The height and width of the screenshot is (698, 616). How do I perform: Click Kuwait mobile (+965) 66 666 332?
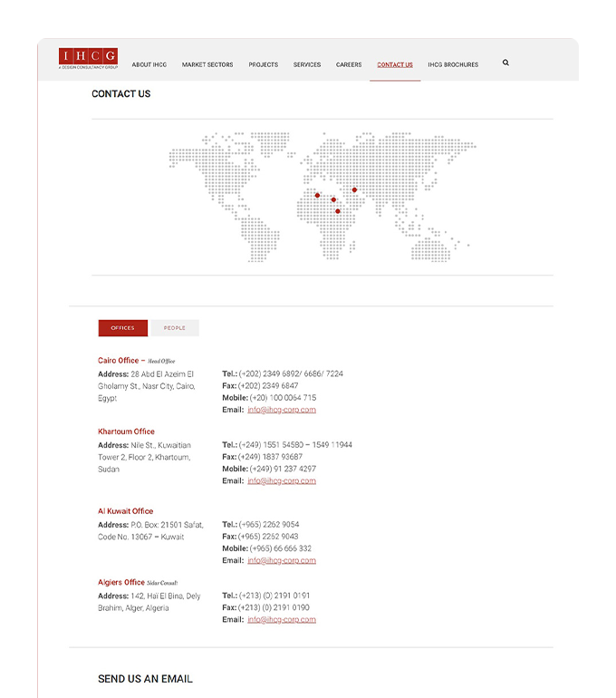pyautogui.click(x=281, y=548)
